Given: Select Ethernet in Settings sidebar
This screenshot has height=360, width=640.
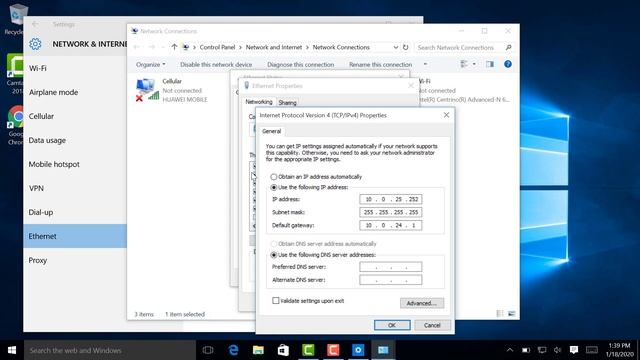Looking at the screenshot, I should (x=75, y=236).
